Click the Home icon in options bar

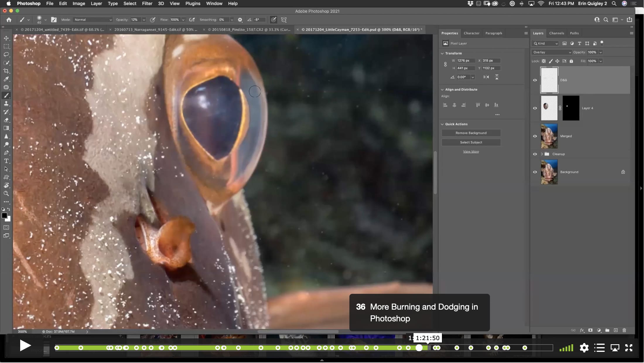click(x=9, y=20)
